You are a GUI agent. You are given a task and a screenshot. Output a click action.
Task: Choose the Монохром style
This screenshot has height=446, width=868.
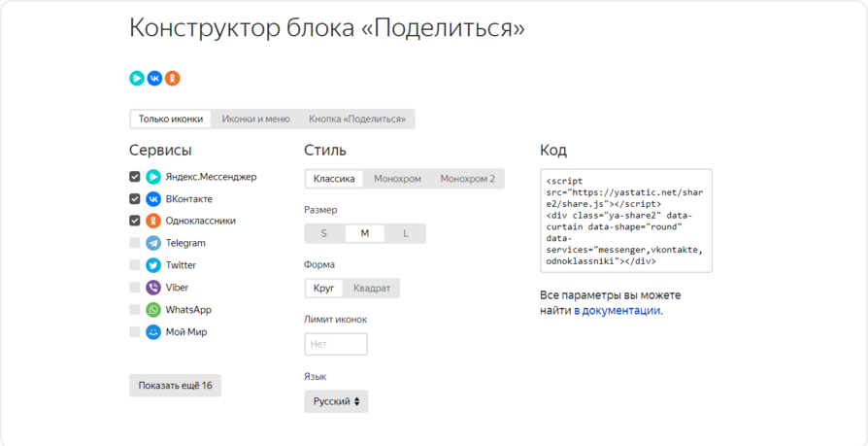click(x=397, y=179)
